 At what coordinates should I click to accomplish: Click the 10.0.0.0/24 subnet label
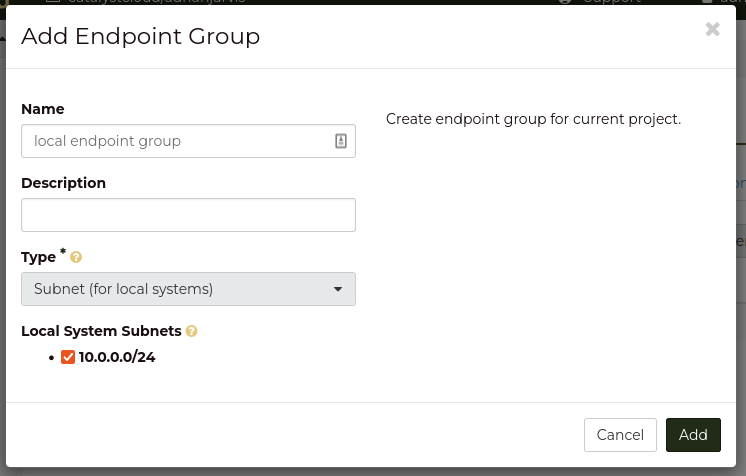[117, 357]
